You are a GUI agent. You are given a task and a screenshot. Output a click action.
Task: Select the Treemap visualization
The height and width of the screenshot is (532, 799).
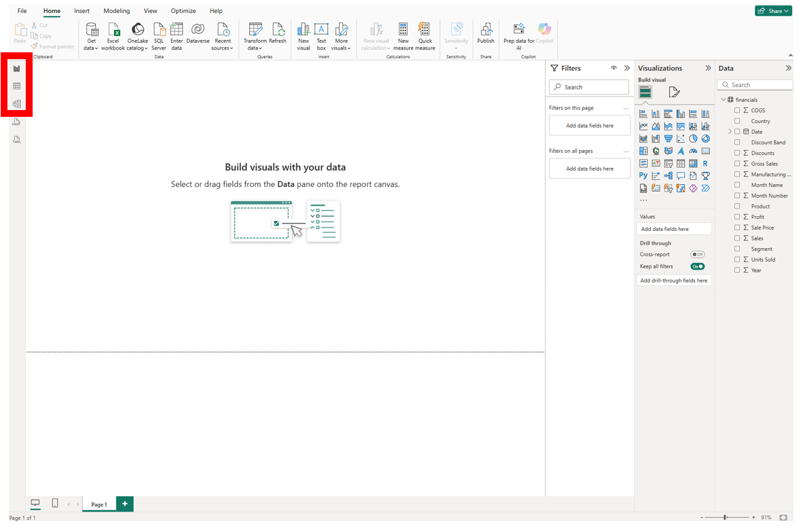coord(643,151)
